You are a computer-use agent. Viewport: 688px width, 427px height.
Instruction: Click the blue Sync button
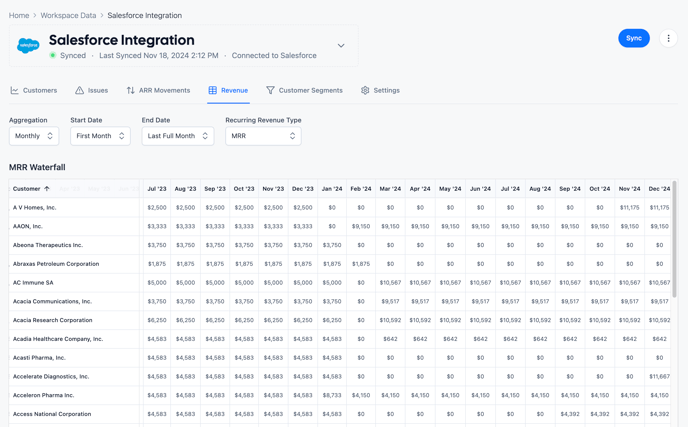(x=633, y=39)
